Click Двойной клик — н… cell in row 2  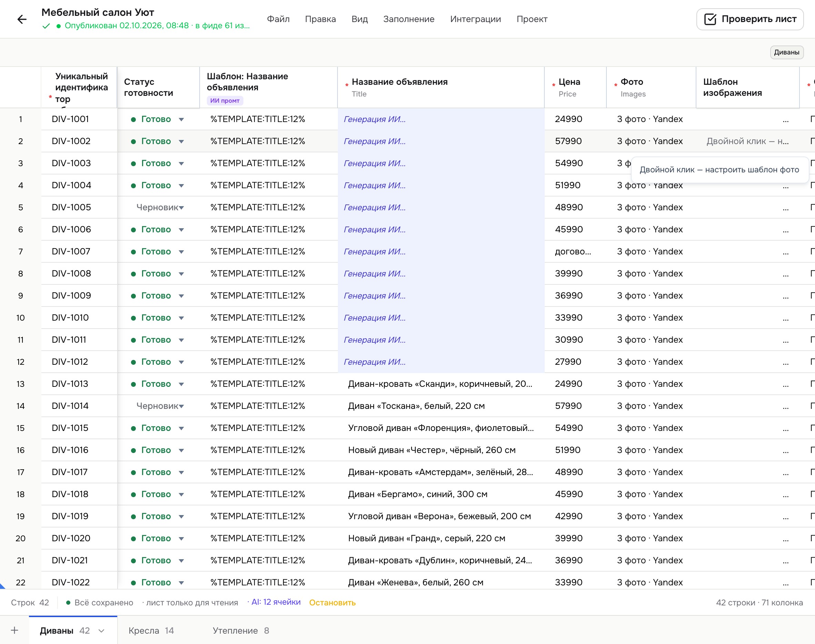coord(747,141)
